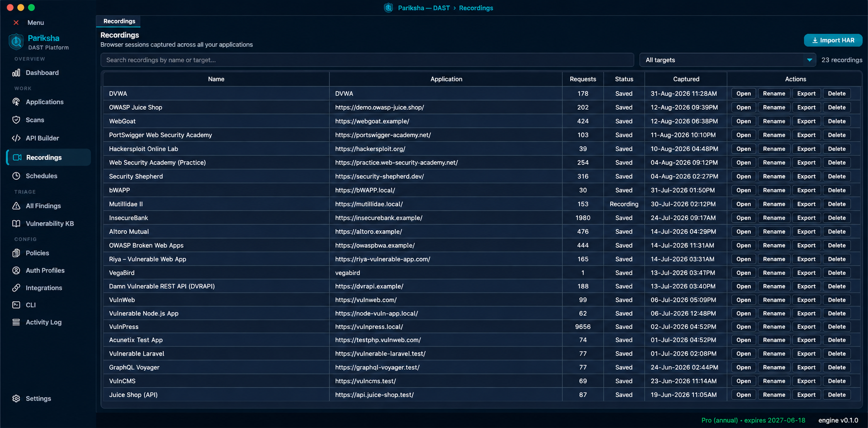Click the Applications fingerprint icon

16,102
